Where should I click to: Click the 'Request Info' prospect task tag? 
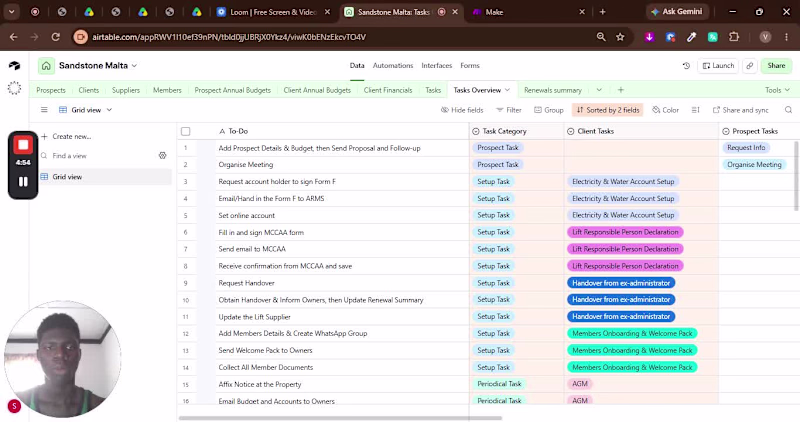click(x=746, y=147)
